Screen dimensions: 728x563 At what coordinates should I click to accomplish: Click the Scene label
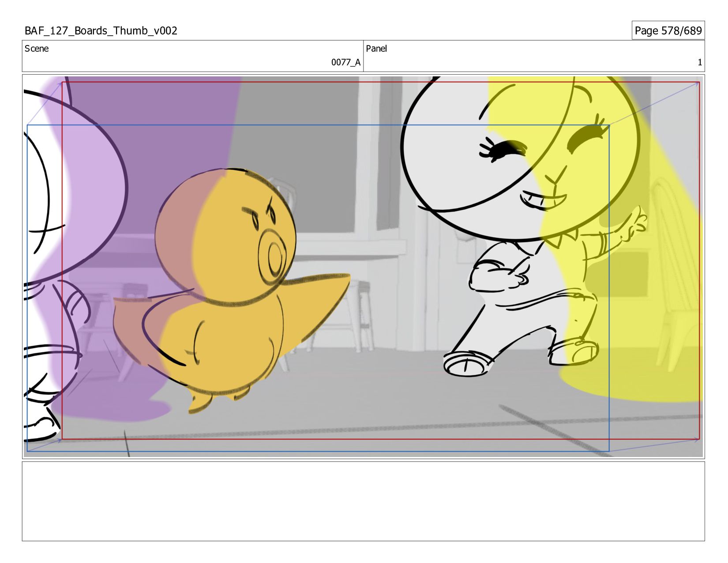click(37, 49)
